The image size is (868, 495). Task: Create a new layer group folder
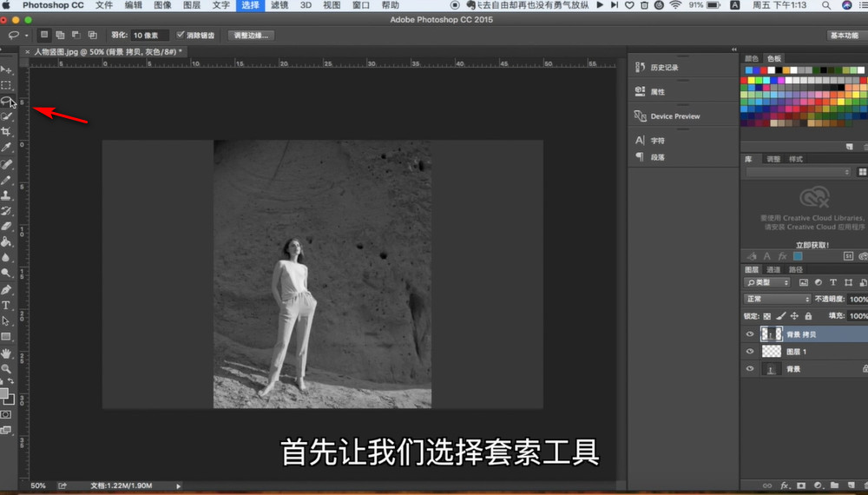tap(834, 485)
